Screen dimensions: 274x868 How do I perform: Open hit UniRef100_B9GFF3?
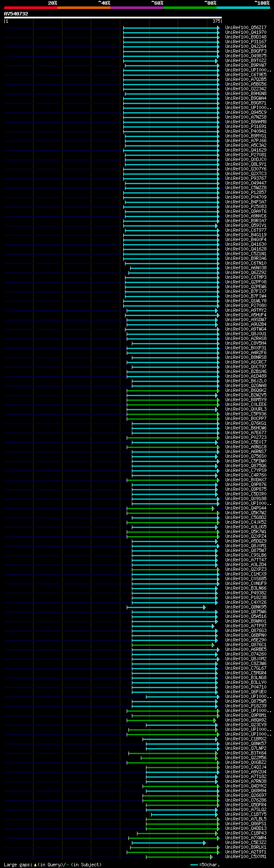point(246,51)
